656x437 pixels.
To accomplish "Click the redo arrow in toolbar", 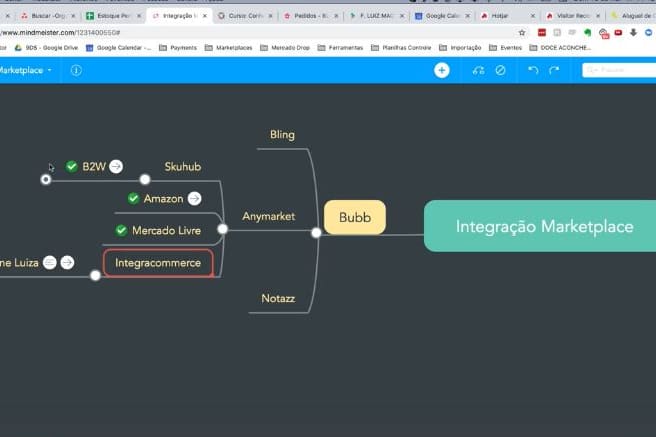I will point(556,70).
